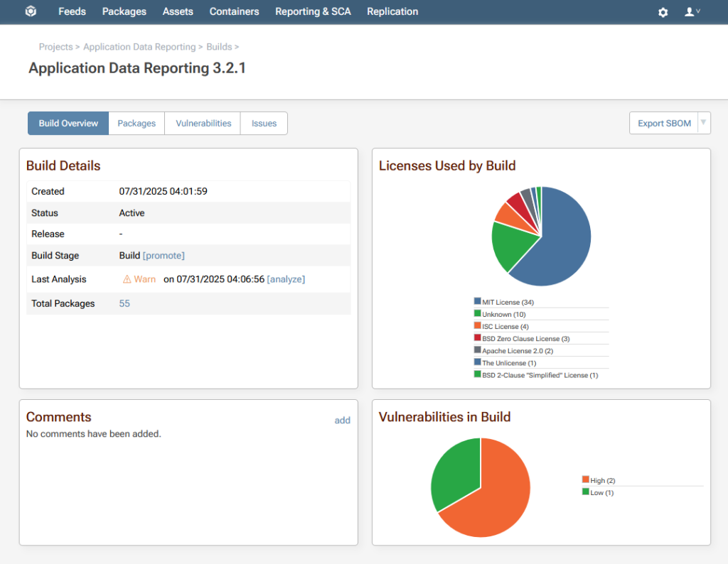Image resolution: width=728 pixels, height=564 pixels.
Task: Click the ProGet logo icon
Action: [x=31, y=12]
